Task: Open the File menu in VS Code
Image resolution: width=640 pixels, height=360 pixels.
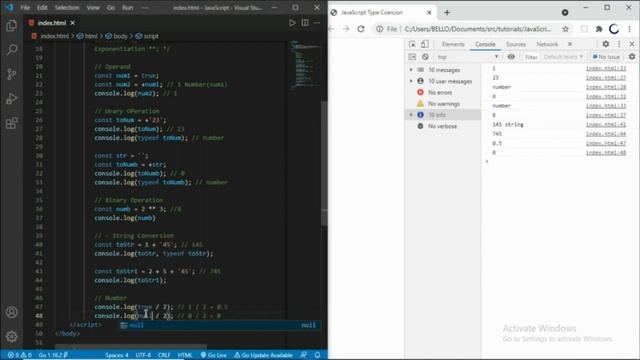Action: [25, 7]
